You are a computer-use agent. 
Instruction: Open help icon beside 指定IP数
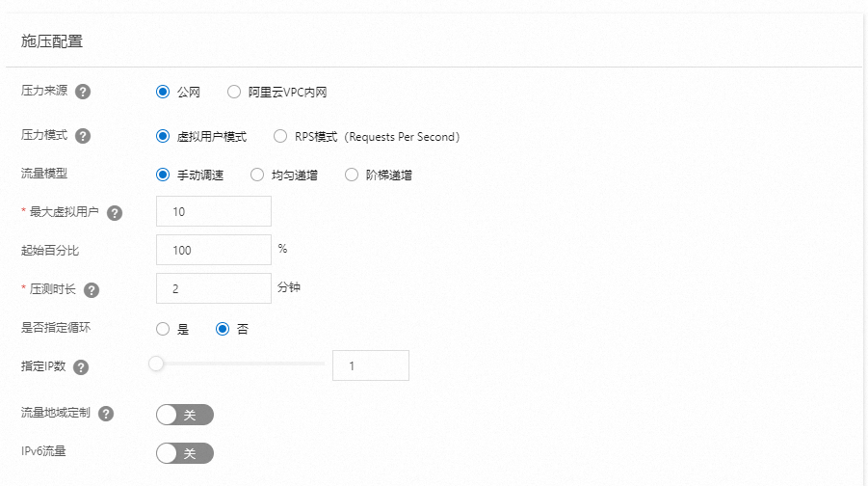(x=81, y=367)
